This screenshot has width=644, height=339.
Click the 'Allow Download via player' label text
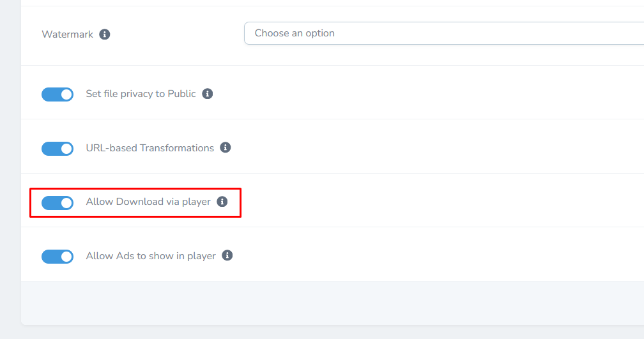coord(148,202)
